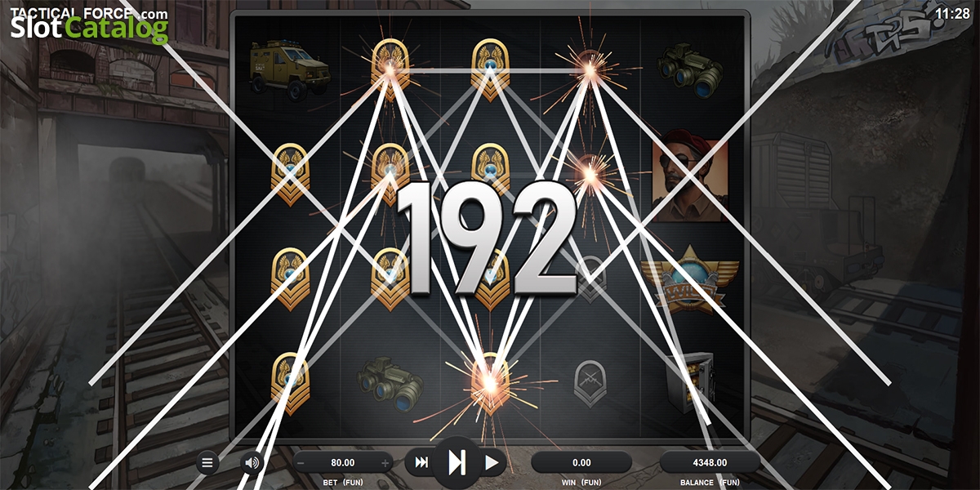Decrease the bet with the minus button

301,463
